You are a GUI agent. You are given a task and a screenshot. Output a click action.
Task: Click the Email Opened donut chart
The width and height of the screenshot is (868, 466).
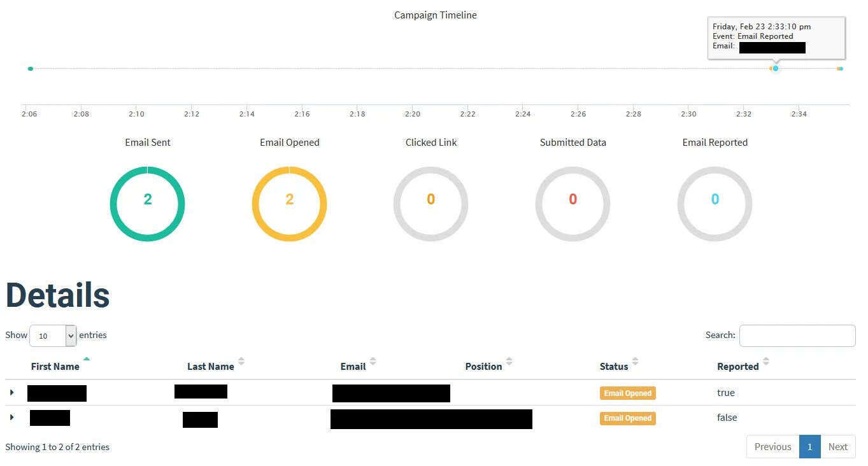(289, 204)
